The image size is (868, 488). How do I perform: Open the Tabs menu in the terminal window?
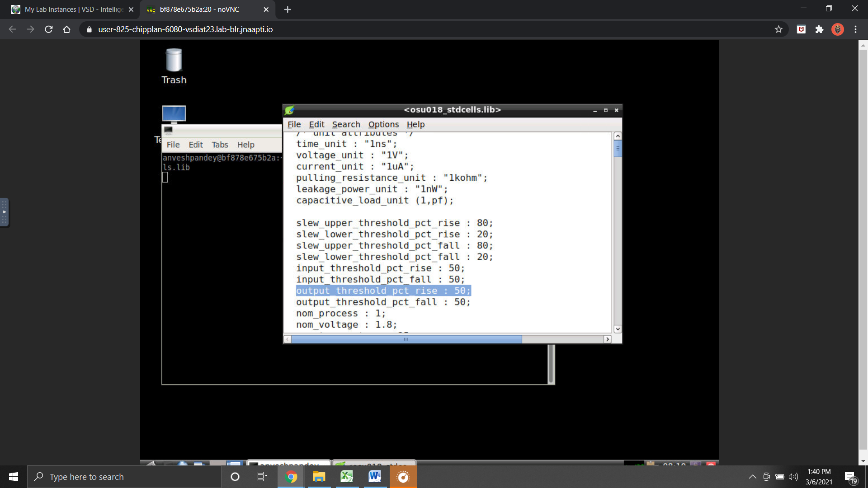(220, 145)
